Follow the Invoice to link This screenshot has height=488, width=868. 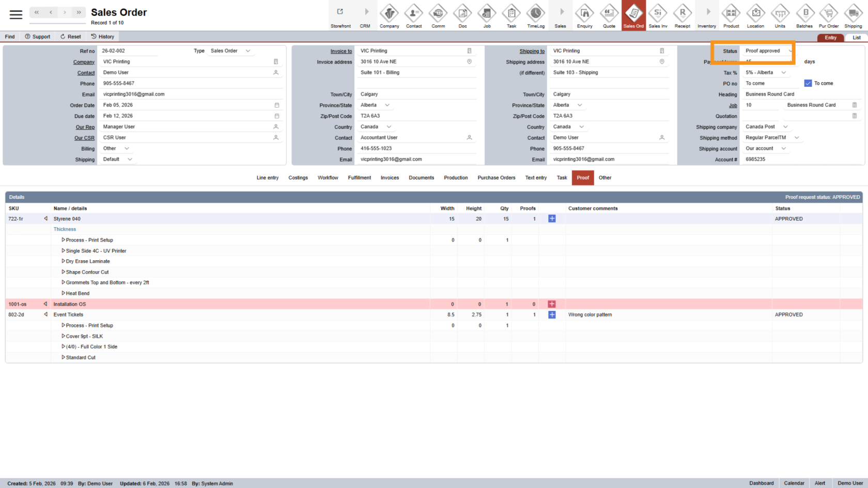click(x=341, y=51)
